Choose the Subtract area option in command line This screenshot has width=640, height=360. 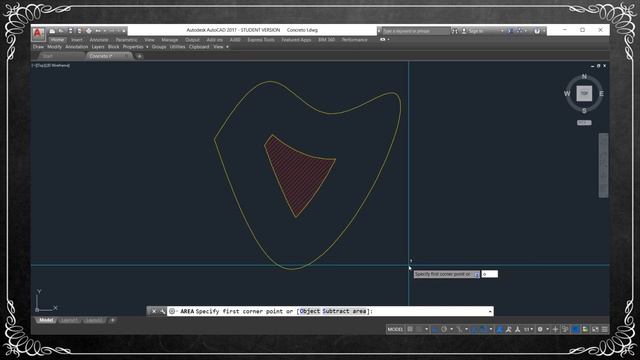344,311
